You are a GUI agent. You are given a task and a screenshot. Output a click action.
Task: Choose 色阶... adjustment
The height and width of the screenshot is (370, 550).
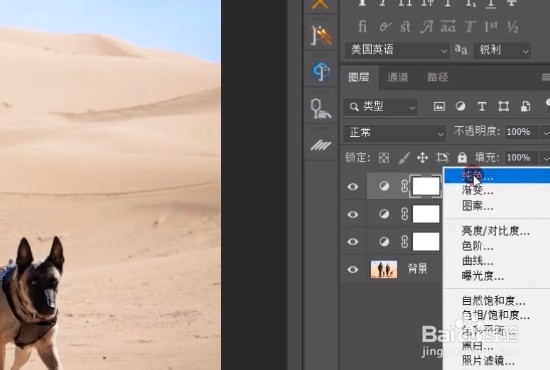click(x=497, y=246)
